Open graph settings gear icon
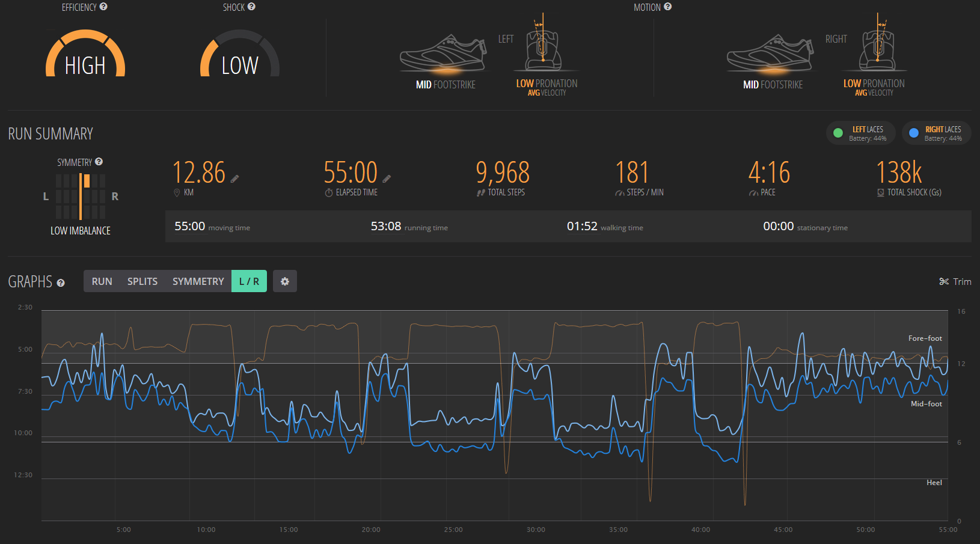The image size is (980, 544). pyautogui.click(x=285, y=281)
